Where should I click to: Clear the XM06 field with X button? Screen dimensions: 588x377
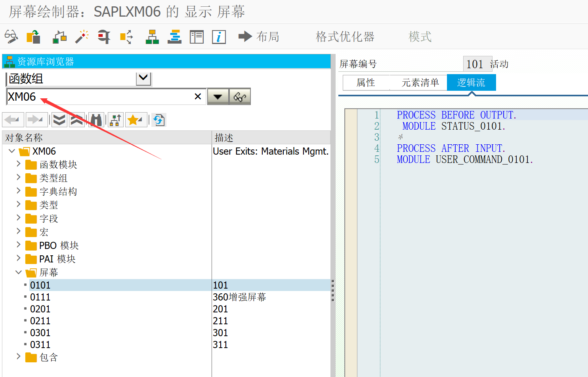(198, 96)
